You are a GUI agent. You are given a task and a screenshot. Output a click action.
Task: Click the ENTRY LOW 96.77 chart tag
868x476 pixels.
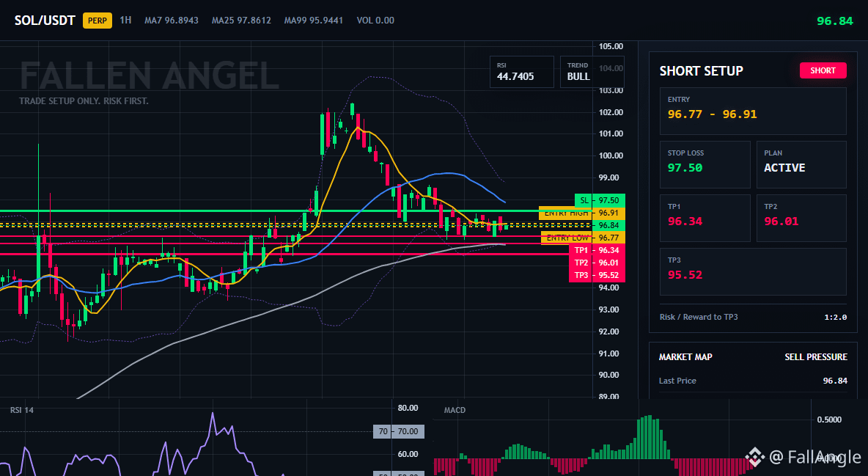583,238
